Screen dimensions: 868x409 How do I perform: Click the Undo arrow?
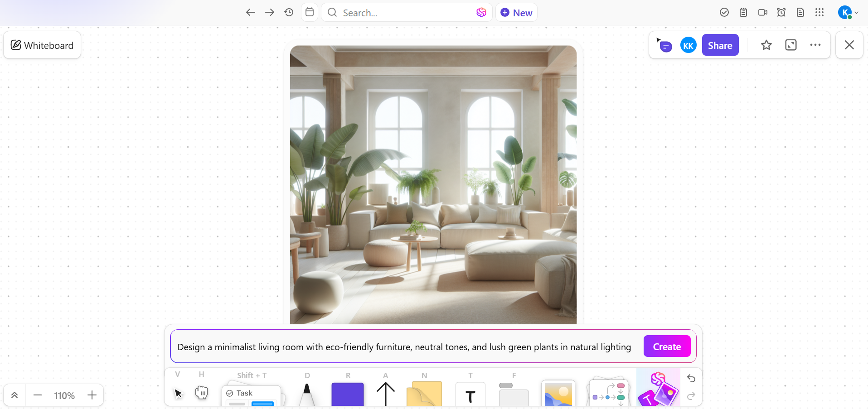click(x=691, y=379)
